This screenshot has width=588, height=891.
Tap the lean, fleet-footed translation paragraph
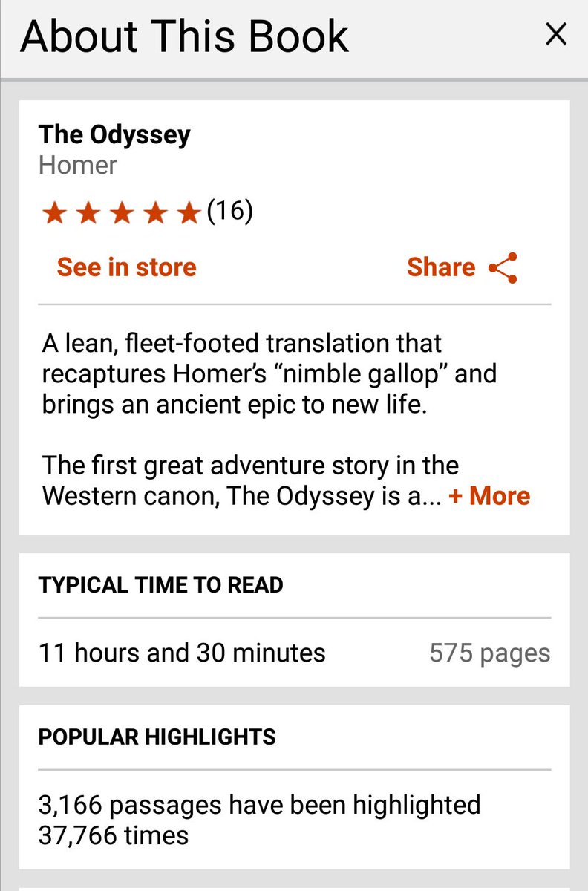(x=267, y=376)
